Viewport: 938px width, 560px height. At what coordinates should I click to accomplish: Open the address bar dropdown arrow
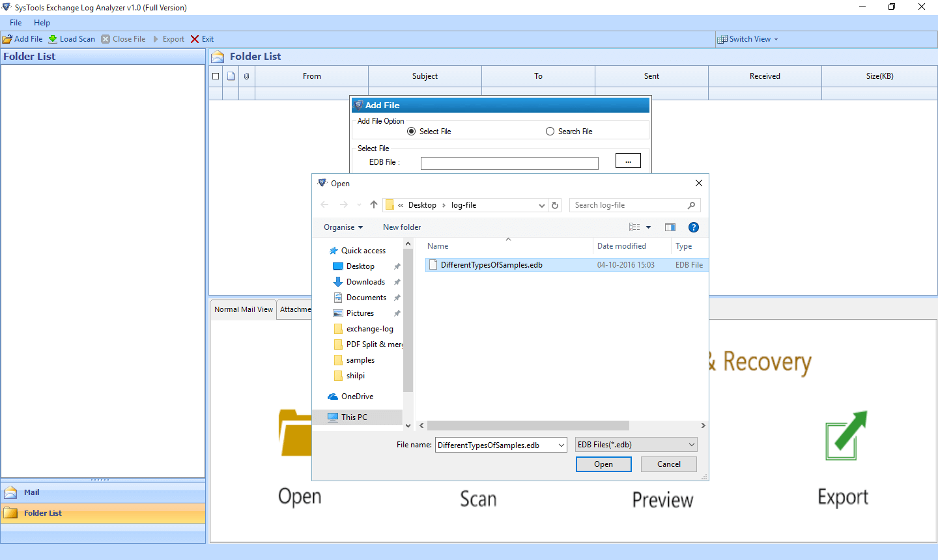coord(541,204)
